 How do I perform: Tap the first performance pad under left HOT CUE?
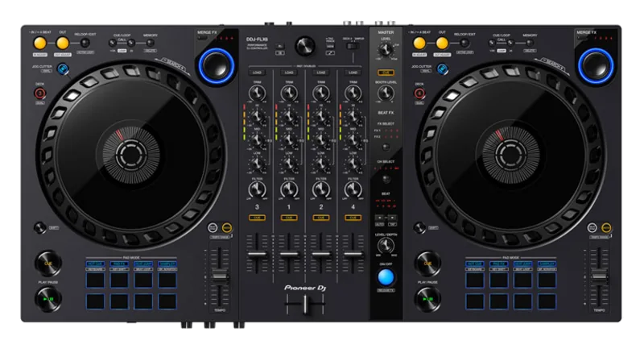(x=95, y=280)
